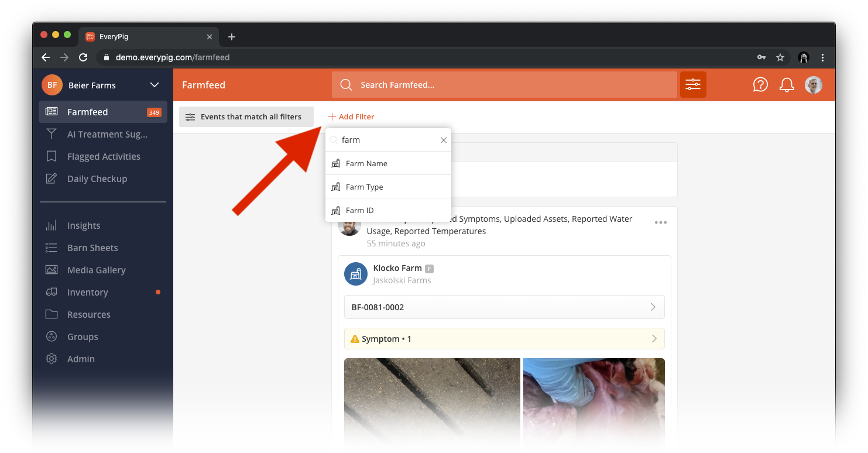
Task: Reload the EveryPig page
Action: pos(83,57)
